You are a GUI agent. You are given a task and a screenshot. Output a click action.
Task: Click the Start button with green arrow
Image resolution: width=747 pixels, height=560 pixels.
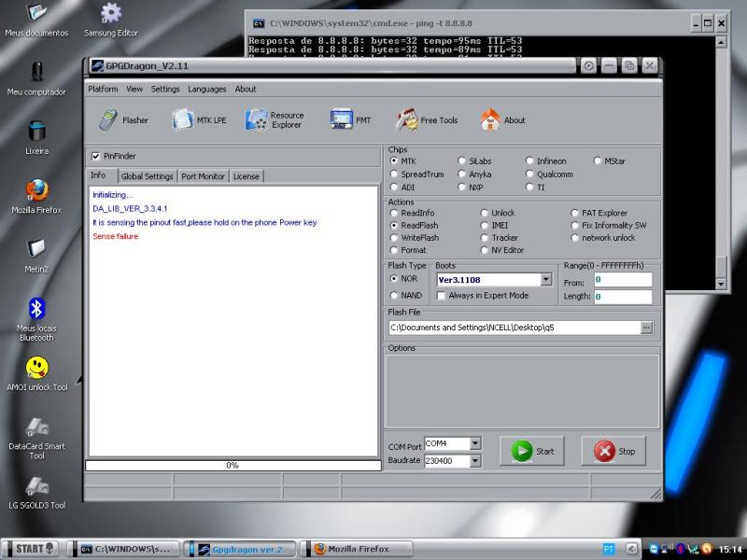[x=532, y=451]
